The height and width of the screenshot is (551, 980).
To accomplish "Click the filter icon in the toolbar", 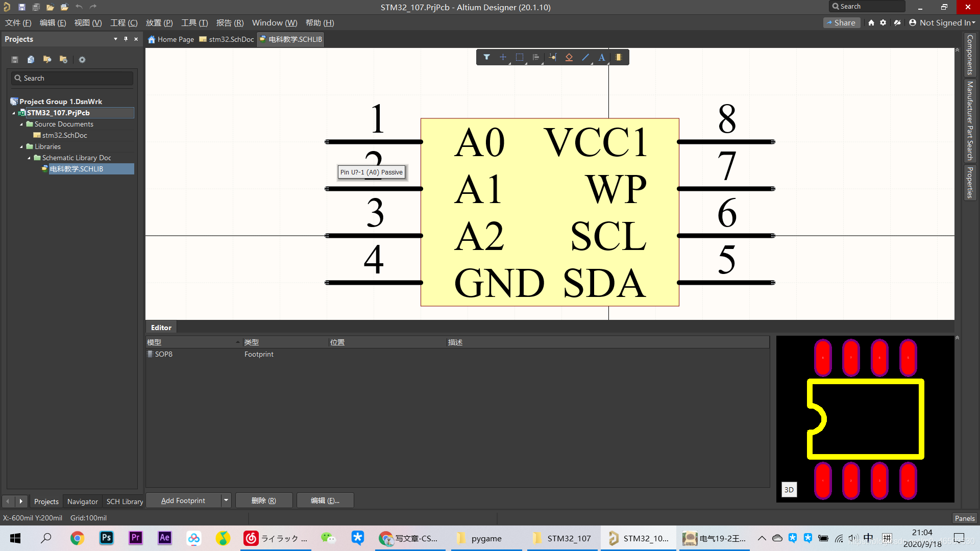I will [x=486, y=57].
